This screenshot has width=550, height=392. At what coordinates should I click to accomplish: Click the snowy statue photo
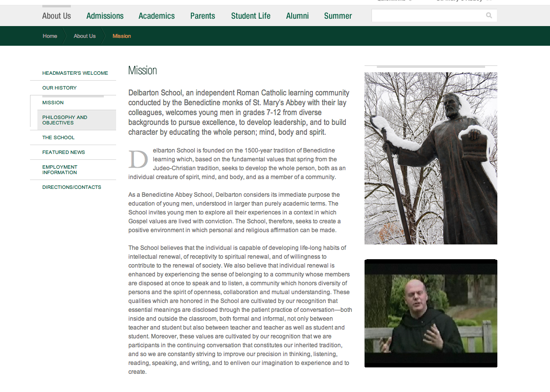tap(431, 158)
